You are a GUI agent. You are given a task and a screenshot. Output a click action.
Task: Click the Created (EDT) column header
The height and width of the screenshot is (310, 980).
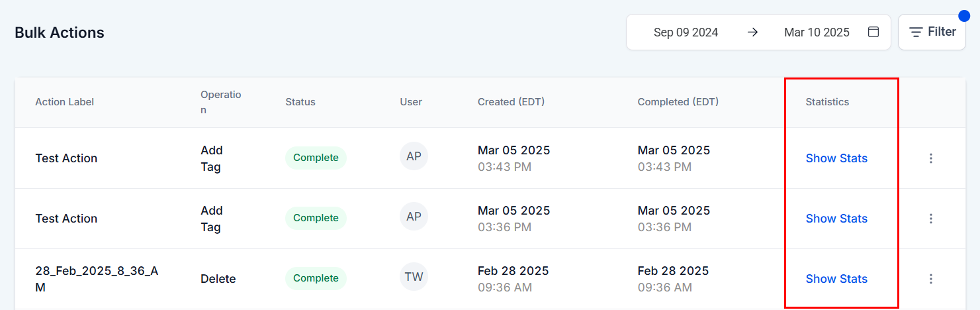(511, 102)
